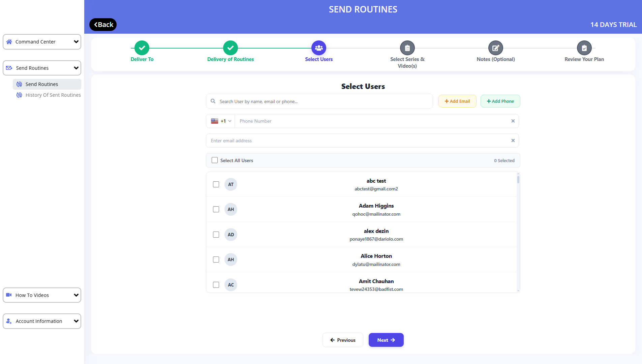
Task: Click the Previous button
Action: tap(343, 340)
